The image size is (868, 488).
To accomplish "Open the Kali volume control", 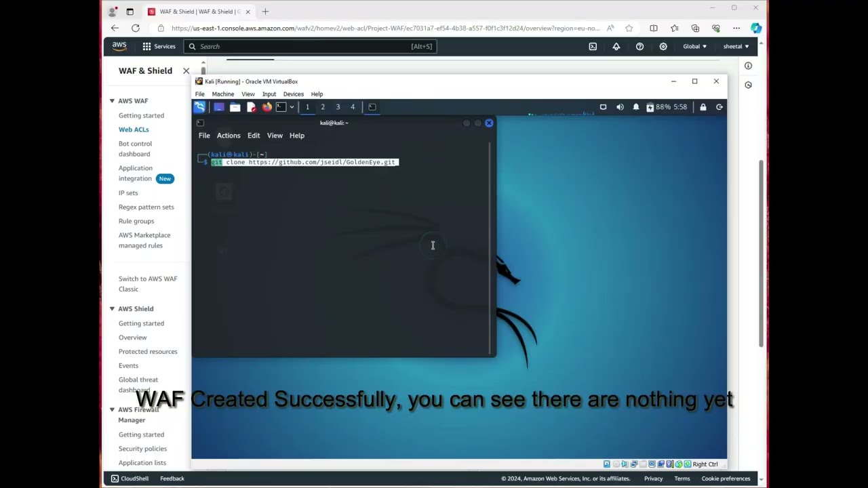I will pyautogui.click(x=620, y=107).
